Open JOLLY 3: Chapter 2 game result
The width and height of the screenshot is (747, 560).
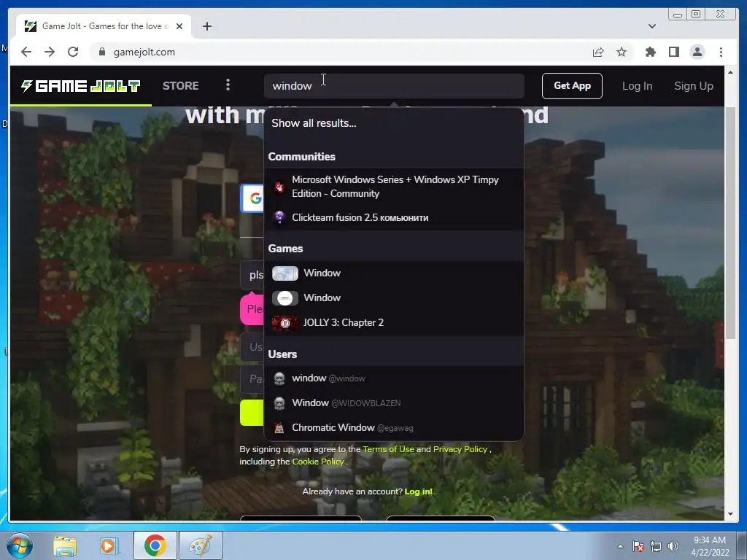tap(394, 323)
